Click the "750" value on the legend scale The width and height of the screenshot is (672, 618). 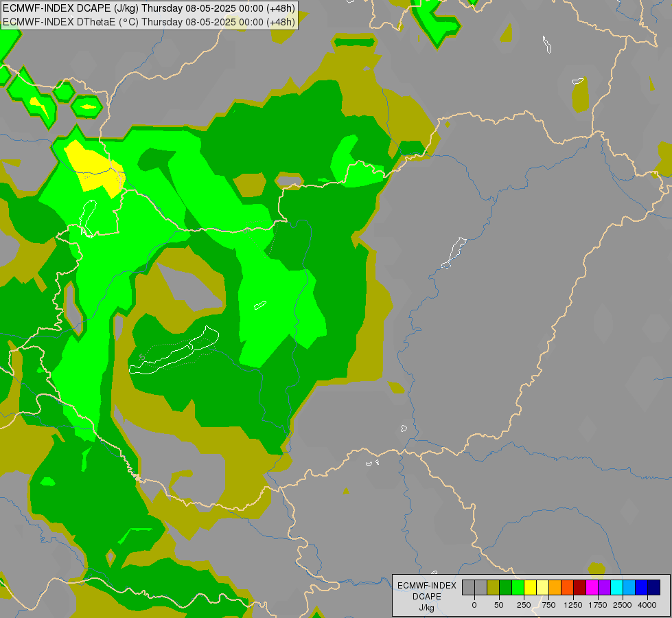click(x=548, y=605)
